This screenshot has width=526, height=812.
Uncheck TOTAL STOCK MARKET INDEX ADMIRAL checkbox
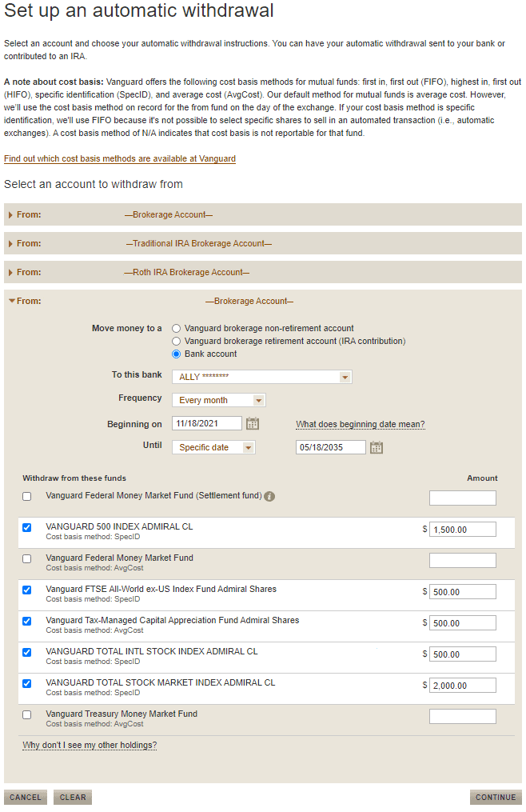[x=27, y=683]
